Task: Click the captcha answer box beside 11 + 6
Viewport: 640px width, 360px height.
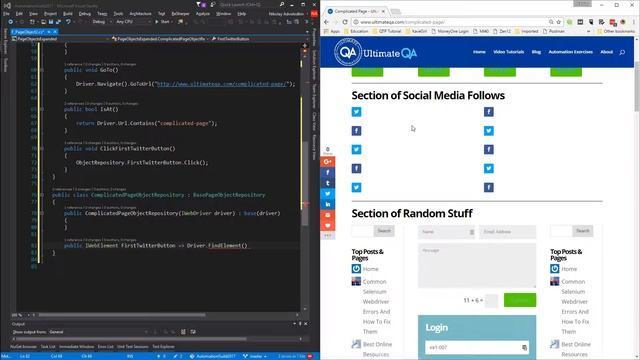Action: click(491, 300)
